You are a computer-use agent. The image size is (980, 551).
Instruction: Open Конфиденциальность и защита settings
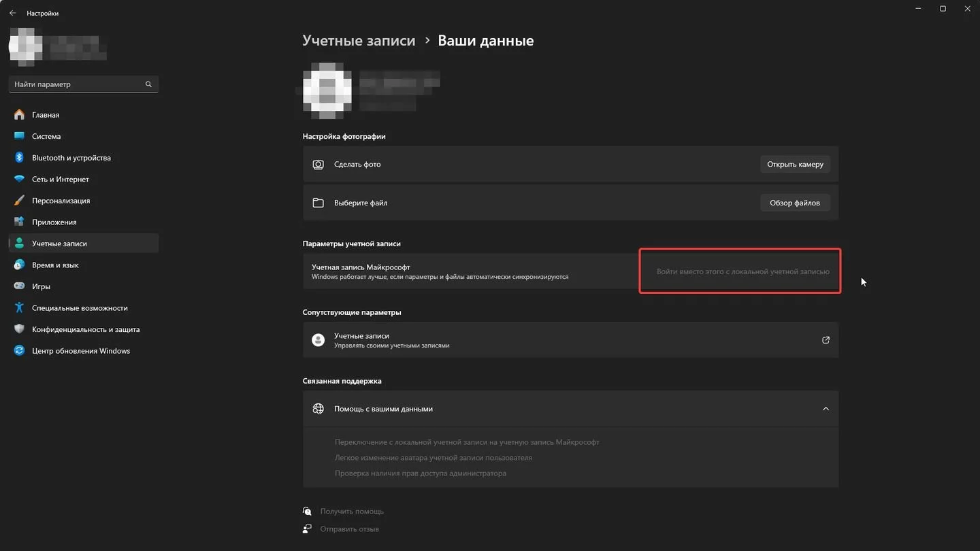pos(83,329)
